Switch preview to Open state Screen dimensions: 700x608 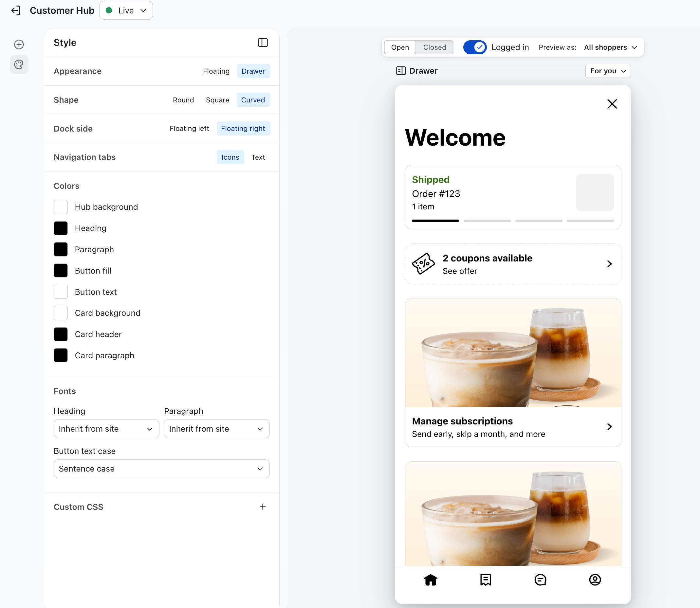click(x=400, y=47)
